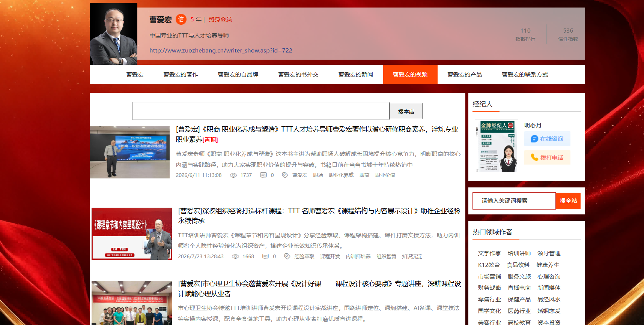
Task: Open 易经风水 author category
Action: point(549,300)
